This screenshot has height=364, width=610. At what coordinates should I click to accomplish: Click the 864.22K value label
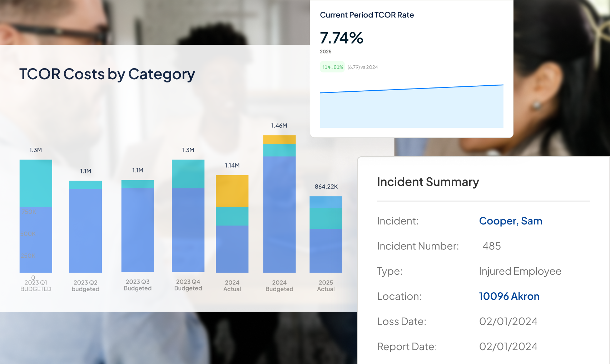point(326,186)
